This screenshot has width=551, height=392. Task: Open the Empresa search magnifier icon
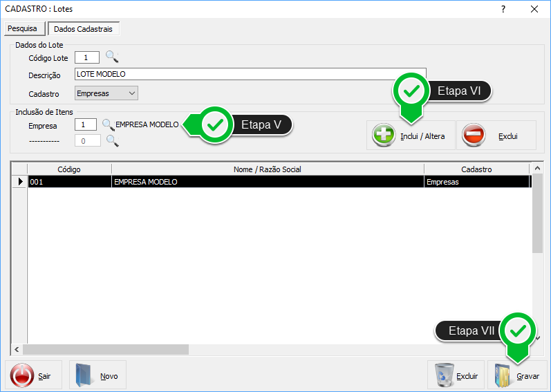click(x=108, y=124)
